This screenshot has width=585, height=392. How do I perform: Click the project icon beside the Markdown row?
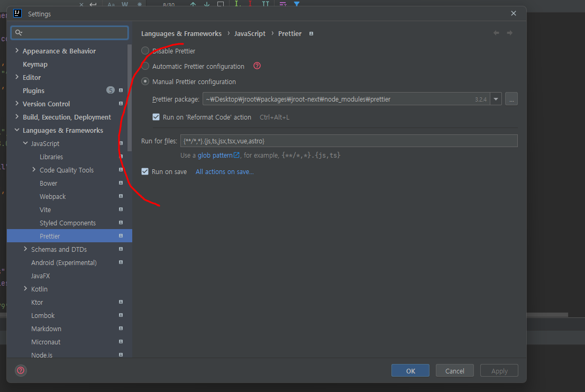click(x=121, y=329)
